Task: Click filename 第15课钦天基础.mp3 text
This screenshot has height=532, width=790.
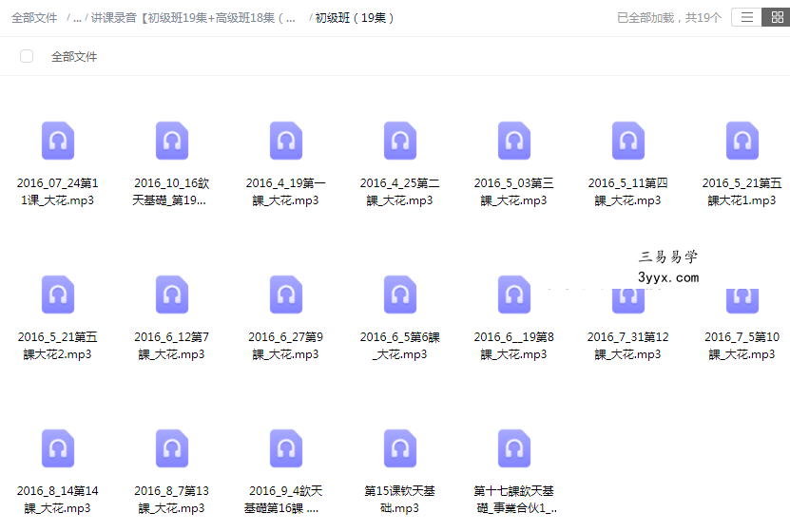Action: pos(399,500)
